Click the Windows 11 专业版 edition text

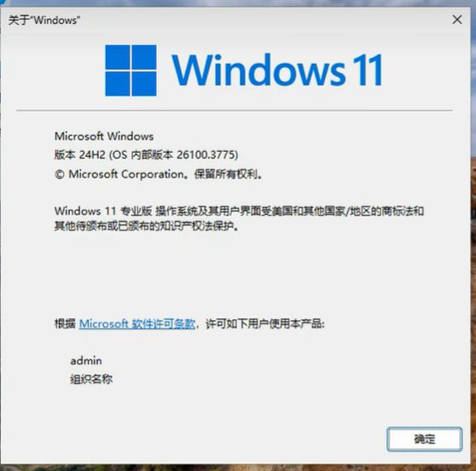tap(103, 211)
